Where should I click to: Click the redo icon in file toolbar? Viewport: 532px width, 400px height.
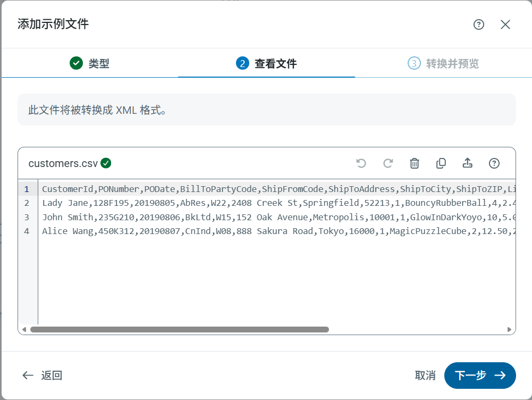pos(388,163)
